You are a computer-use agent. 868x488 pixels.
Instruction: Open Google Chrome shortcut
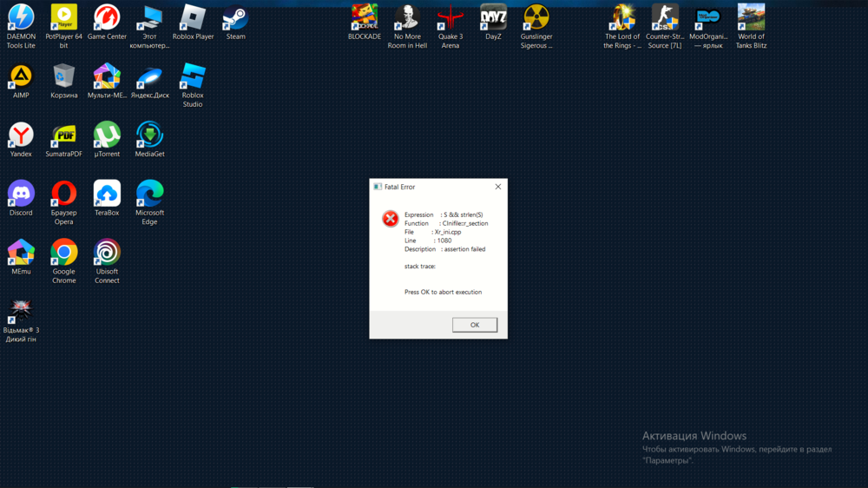click(x=63, y=260)
